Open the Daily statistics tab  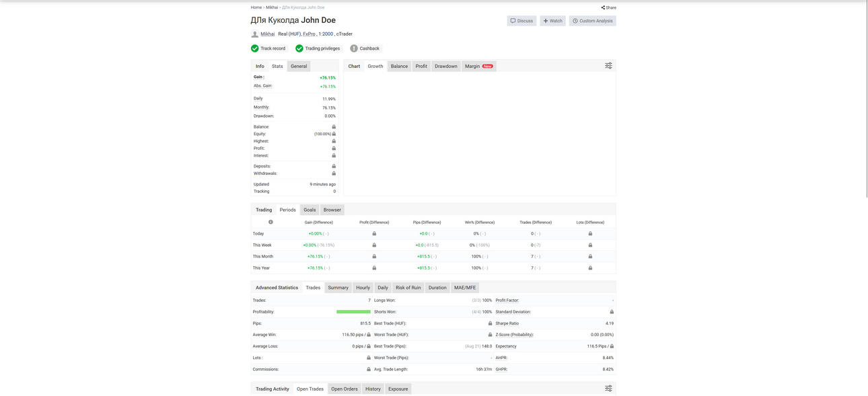383,288
